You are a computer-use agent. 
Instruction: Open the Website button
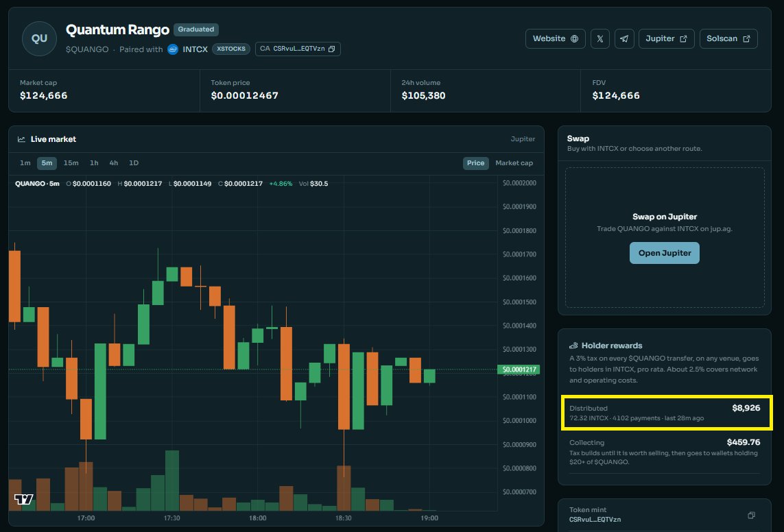(555, 38)
